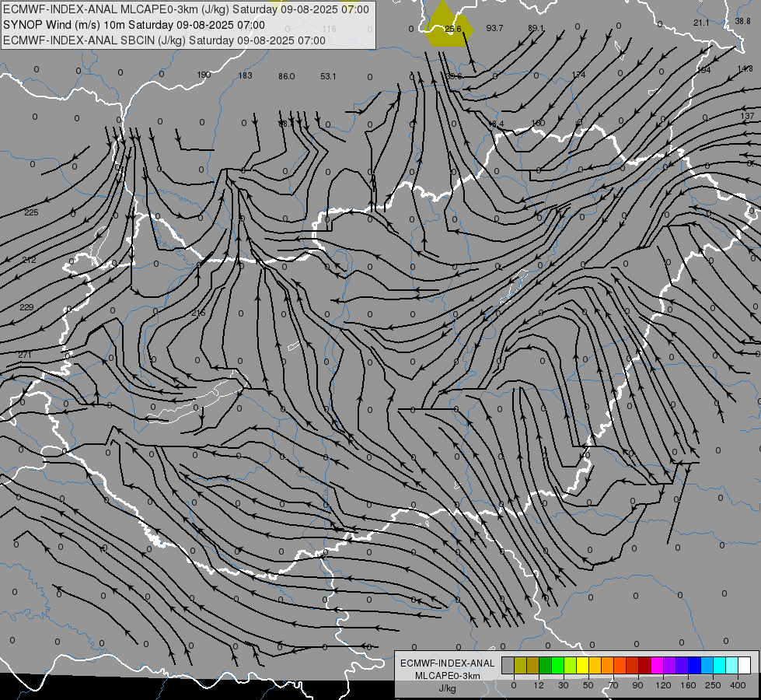Click the legend scale value 70
Viewport: 761px width, 700px height.
[613, 685]
